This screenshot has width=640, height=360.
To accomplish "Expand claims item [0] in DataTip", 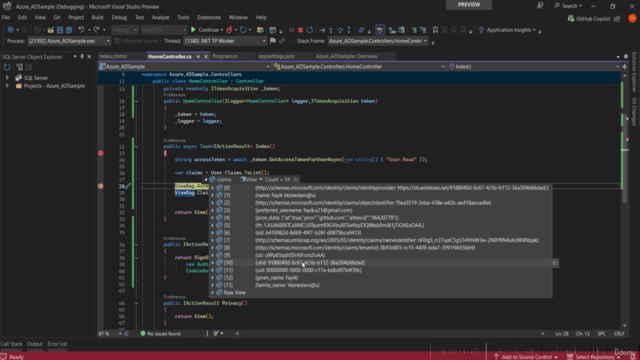I will (213, 188).
